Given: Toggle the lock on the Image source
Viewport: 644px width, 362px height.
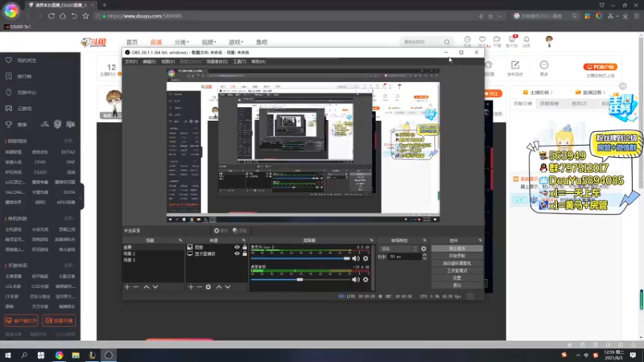Looking at the screenshot, I should pos(245,248).
